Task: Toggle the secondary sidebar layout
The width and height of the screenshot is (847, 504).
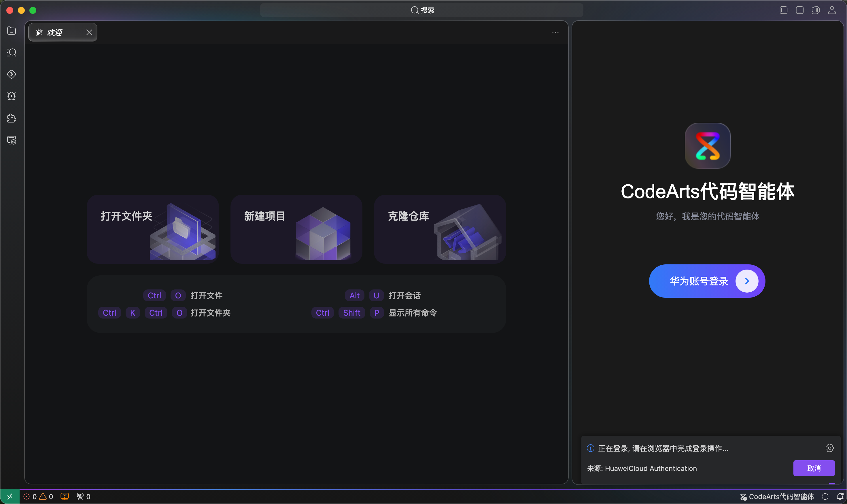Action: click(815, 10)
